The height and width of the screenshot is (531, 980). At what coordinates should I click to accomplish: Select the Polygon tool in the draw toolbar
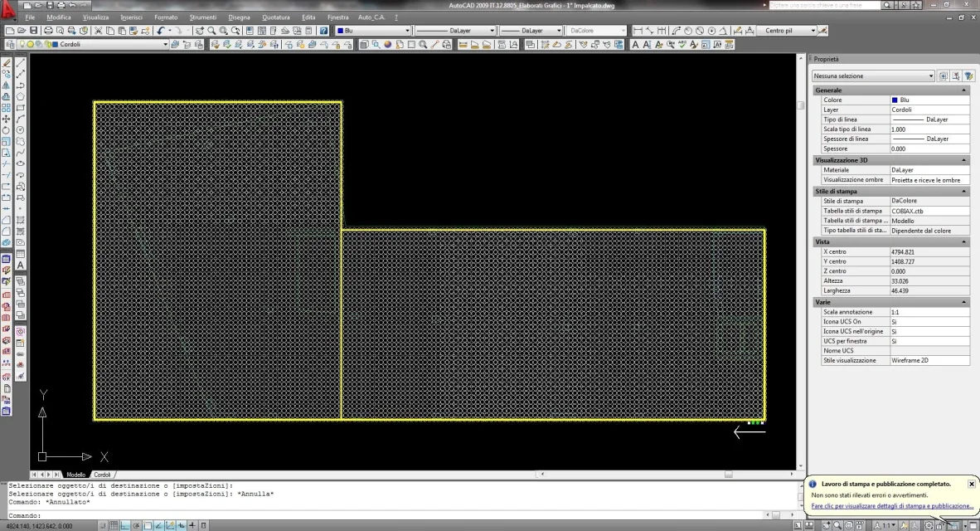pyautogui.click(x=21, y=96)
